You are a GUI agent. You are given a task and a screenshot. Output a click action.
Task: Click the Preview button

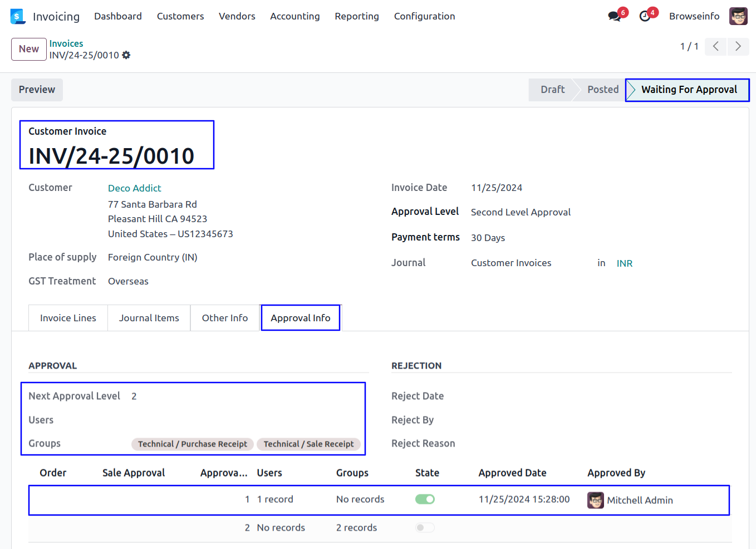(37, 90)
